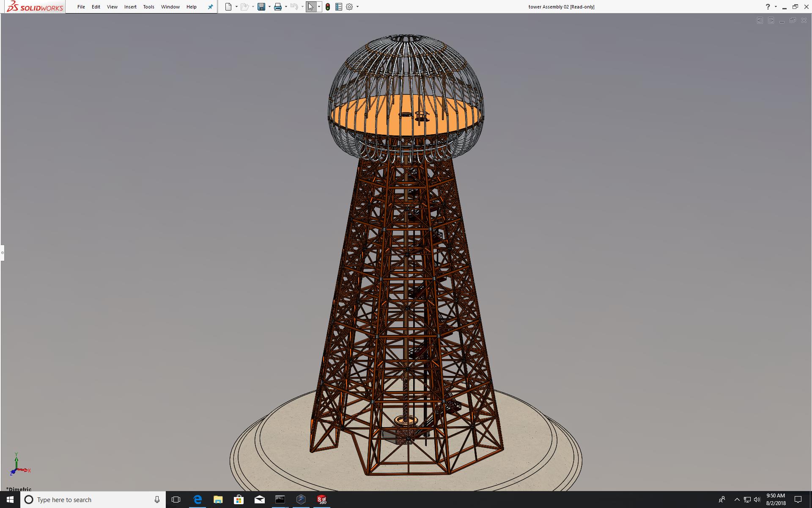Toggle the menu bar pin

[x=210, y=7]
